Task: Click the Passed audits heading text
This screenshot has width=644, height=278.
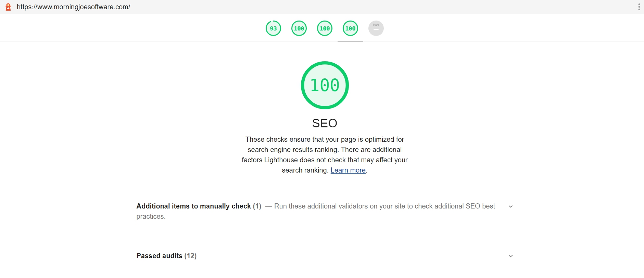Action: (160, 256)
